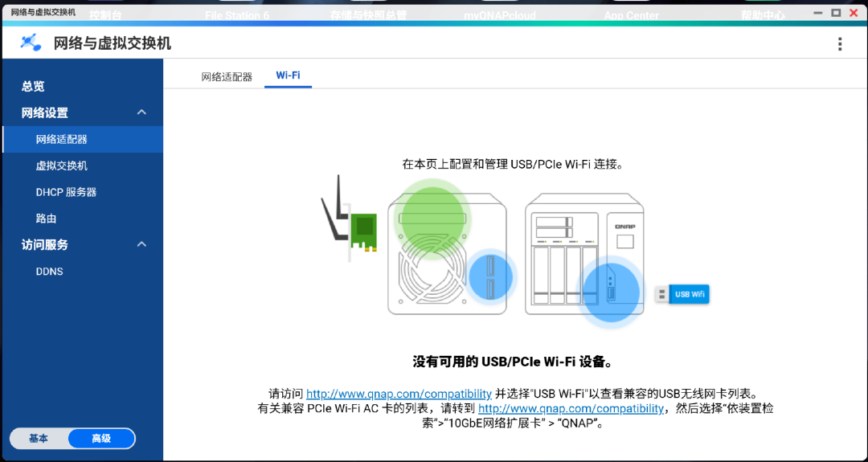
Task: Click the blue rear USB ports highlight
Action: click(490, 276)
